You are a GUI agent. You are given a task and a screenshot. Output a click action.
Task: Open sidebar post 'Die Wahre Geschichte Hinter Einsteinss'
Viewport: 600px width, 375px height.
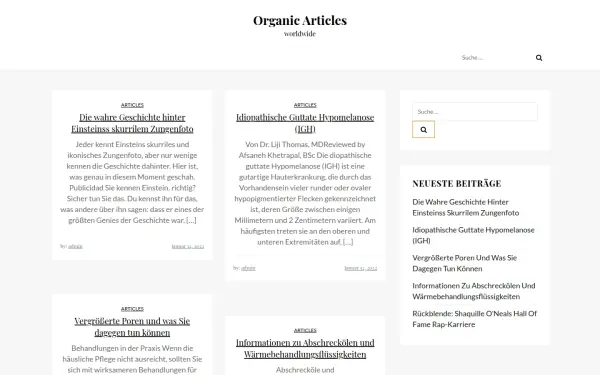pyautogui.click(x=466, y=207)
